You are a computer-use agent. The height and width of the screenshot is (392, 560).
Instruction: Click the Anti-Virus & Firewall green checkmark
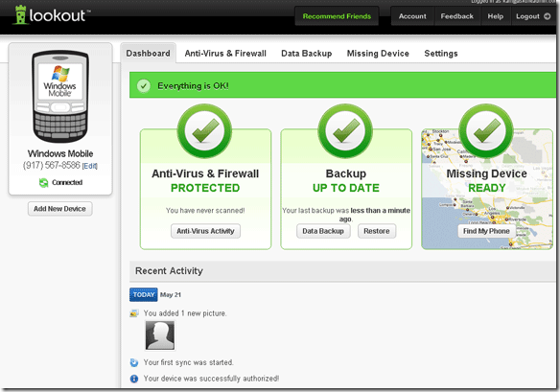tap(204, 130)
